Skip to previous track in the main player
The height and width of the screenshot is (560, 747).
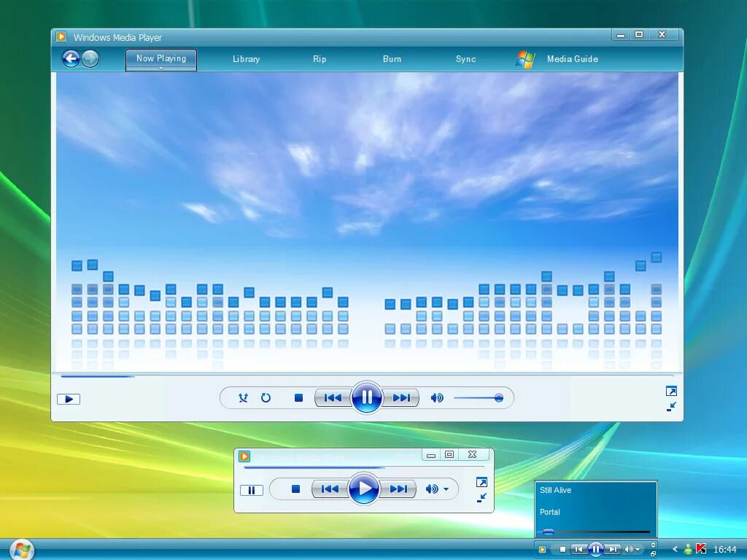333,397
